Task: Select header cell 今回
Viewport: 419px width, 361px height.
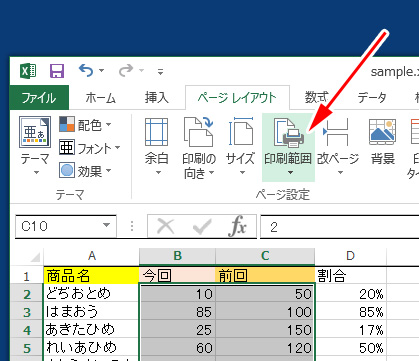Action: pos(177,276)
